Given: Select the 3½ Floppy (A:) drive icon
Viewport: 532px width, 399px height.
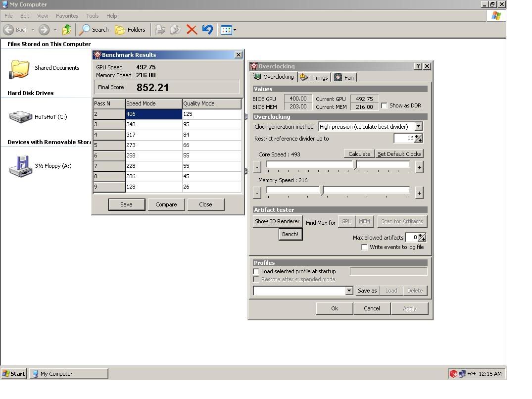Looking at the screenshot, I should pyautogui.click(x=20, y=166).
